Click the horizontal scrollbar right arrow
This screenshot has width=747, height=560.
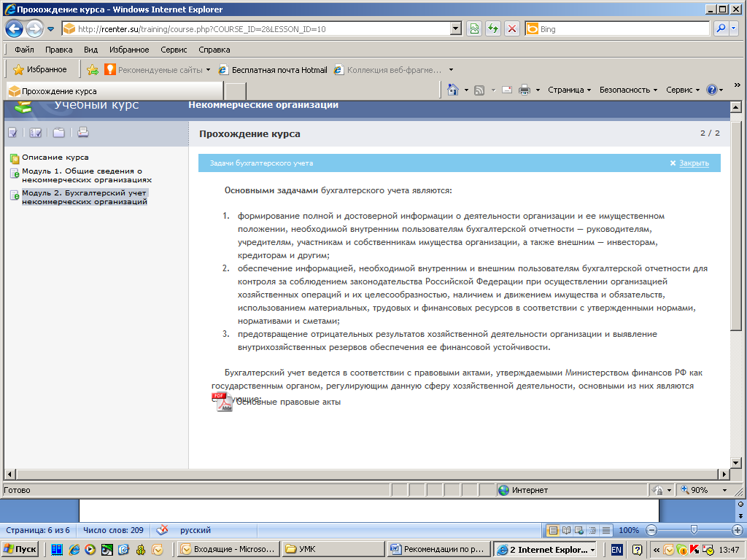pos(724,474)
